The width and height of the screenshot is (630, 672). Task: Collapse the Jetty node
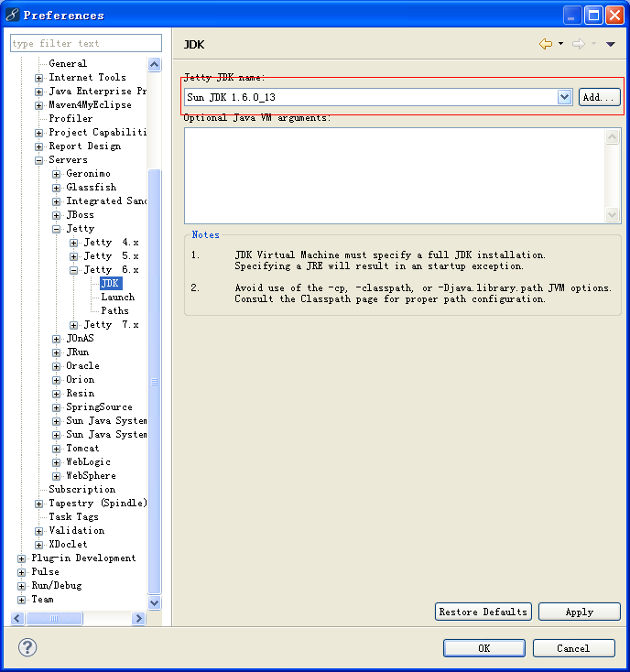[56, 229]
